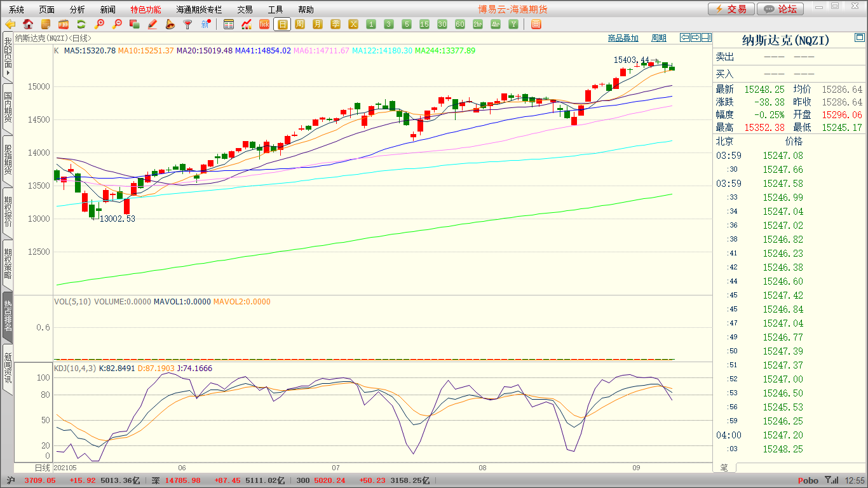Refresh data with the green arrows icon
Viewport: 868px width, 488px height.
(81, 25)
